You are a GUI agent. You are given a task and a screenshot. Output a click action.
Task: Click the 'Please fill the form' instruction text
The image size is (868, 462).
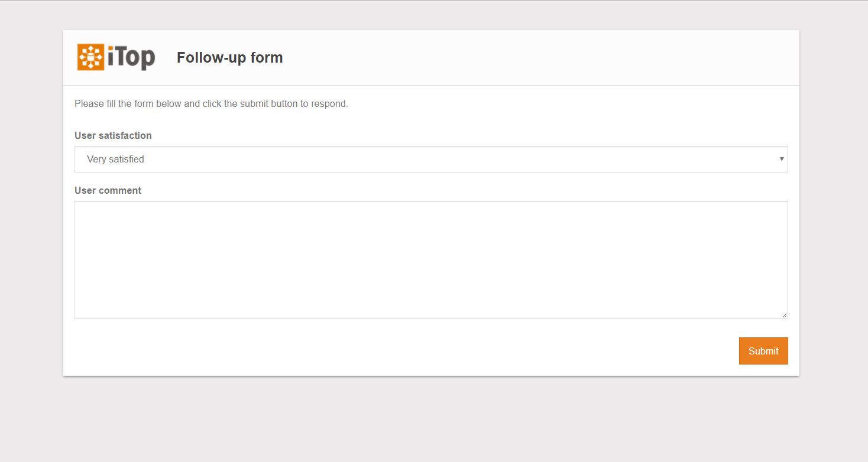tap(211, 104)
